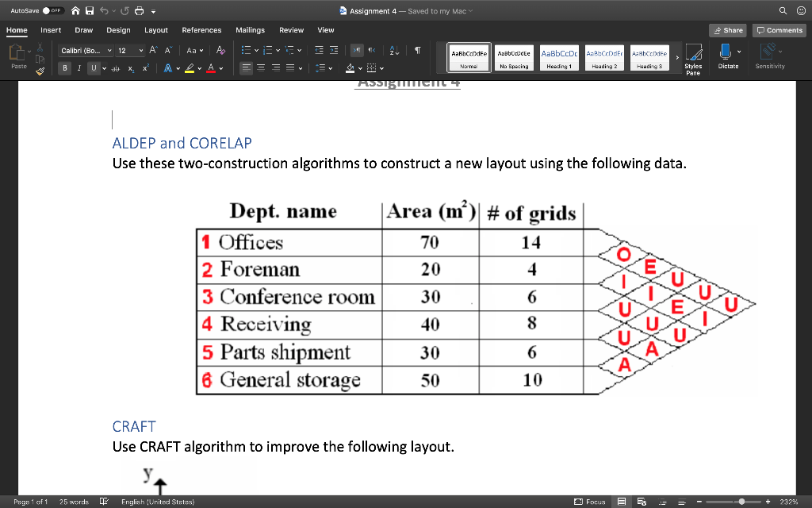Toggle Underline formatting

(x=94, y=68)
